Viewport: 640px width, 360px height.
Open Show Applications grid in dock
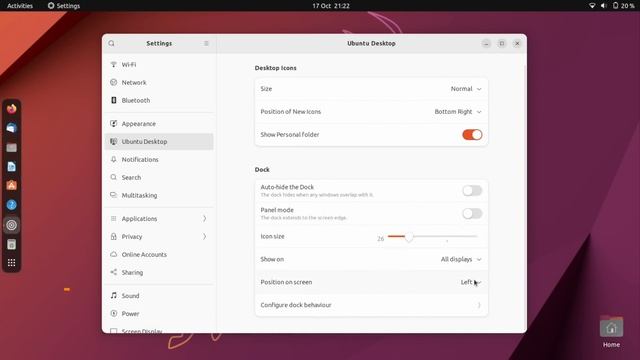11,263
